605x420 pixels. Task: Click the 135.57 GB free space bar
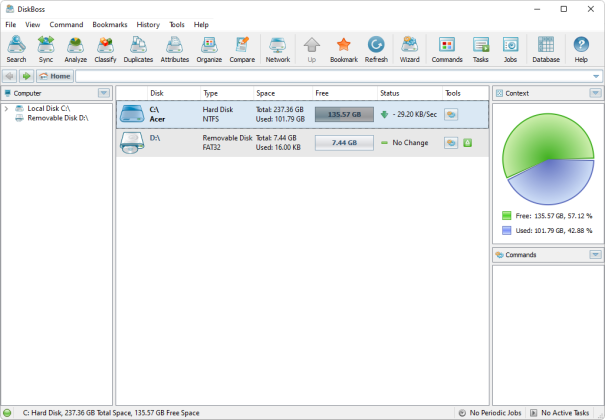[344, 115]
